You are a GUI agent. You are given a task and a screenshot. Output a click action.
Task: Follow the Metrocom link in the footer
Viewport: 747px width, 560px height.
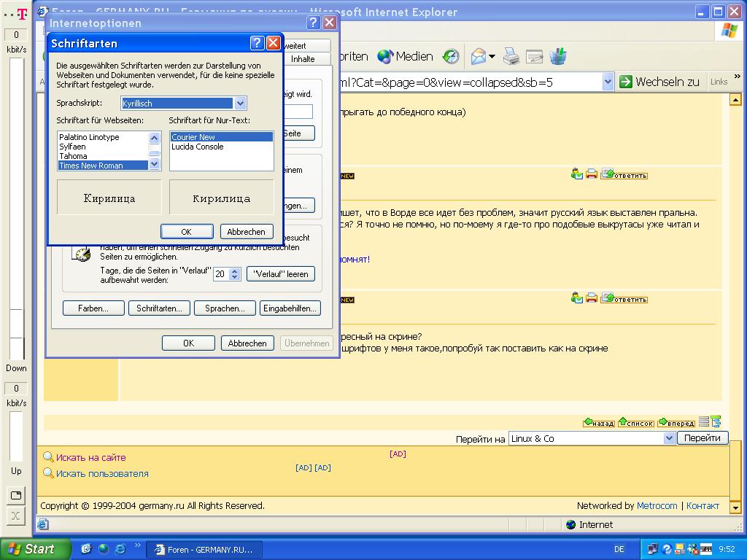point(657,506)
